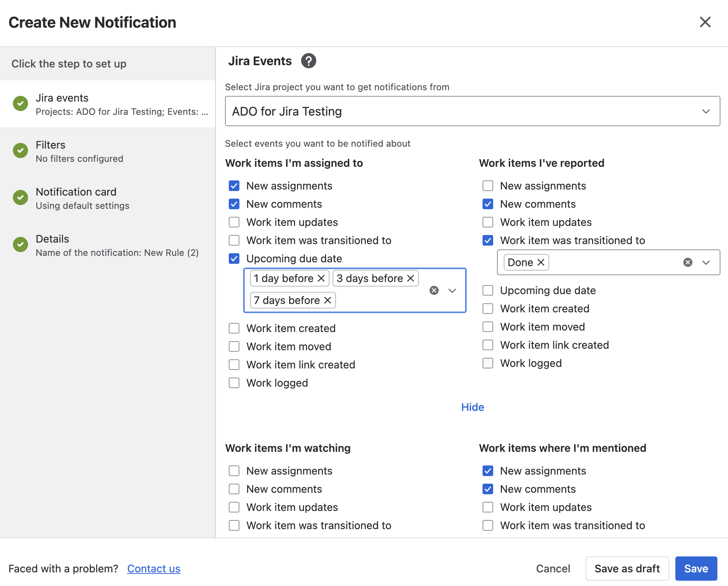The width and height of the screenshot is (728, 586).
Task: Remove the '3 days before' tag
Action: pyautogui.click(x=411, y=278)
